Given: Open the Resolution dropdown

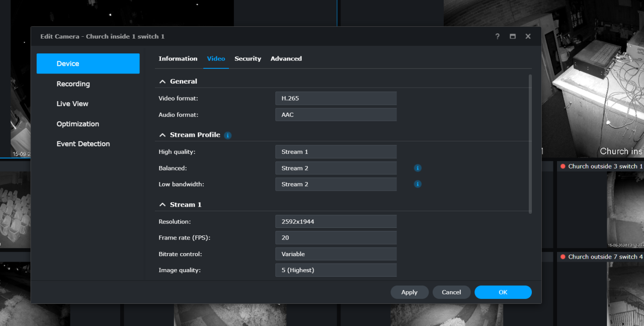Looking at the screenshot, I should (x=336, y=221).
